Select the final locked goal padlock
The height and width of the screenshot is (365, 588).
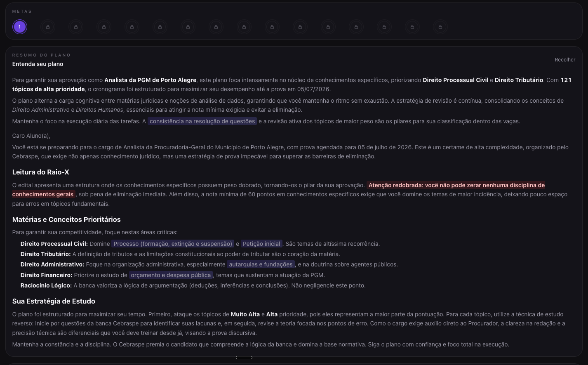tap(440, 26)
